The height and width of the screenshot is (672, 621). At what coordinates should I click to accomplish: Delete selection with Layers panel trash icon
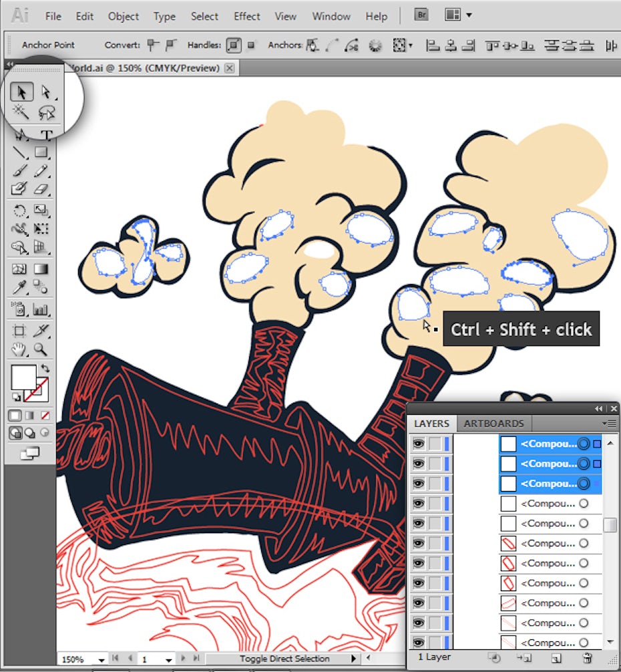588,659
